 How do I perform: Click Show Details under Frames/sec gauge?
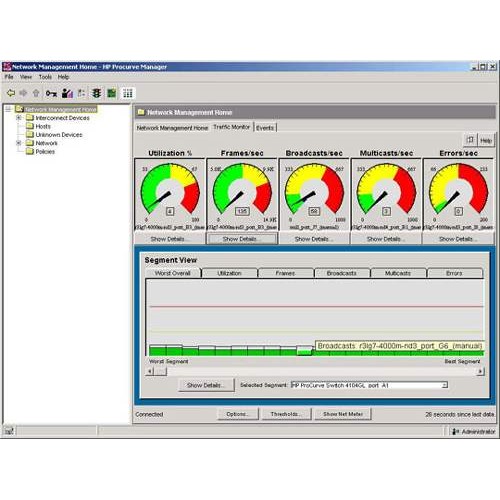pyautogui.click(x=242, y=239)
